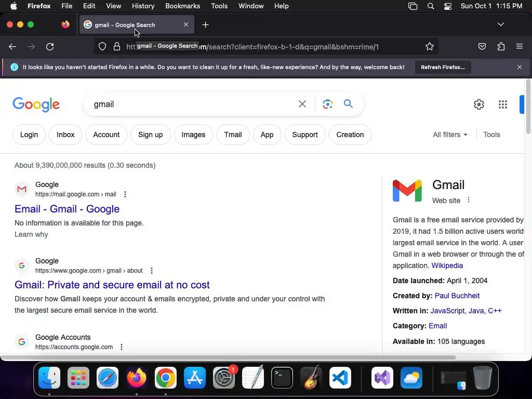Select the Inbox filter chip
The image size is (532, 399).
(x=65, y=135)
